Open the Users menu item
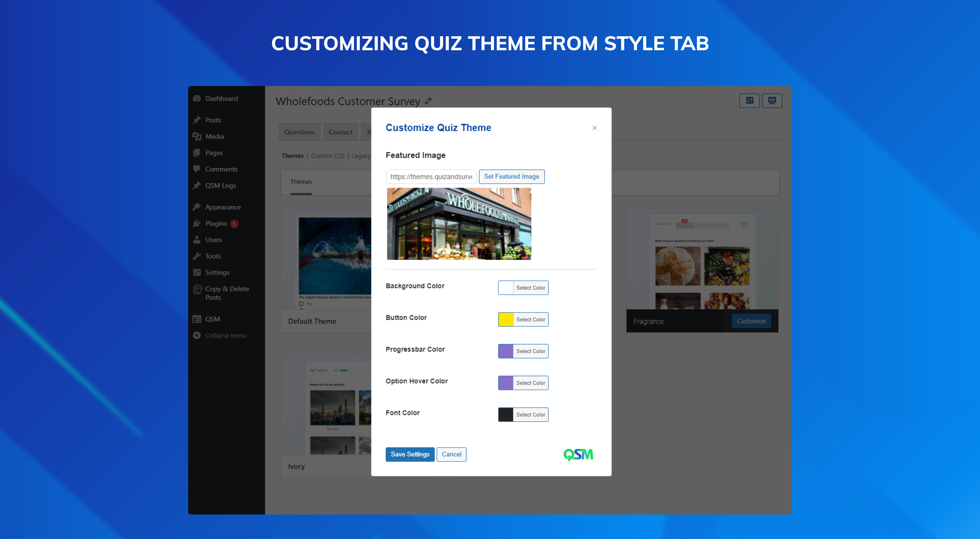The image size is (980, 539). point(213,240)
